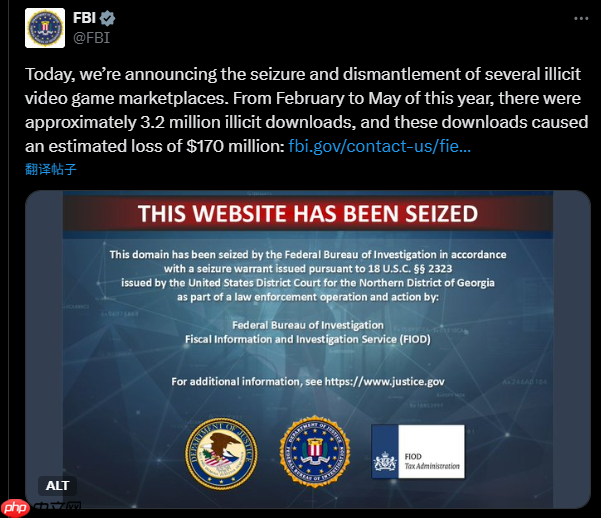Viewport: 601px width, 518px height.
Task: Follow the fbi.gov/contact-us link
Action: tap(379, 146)
